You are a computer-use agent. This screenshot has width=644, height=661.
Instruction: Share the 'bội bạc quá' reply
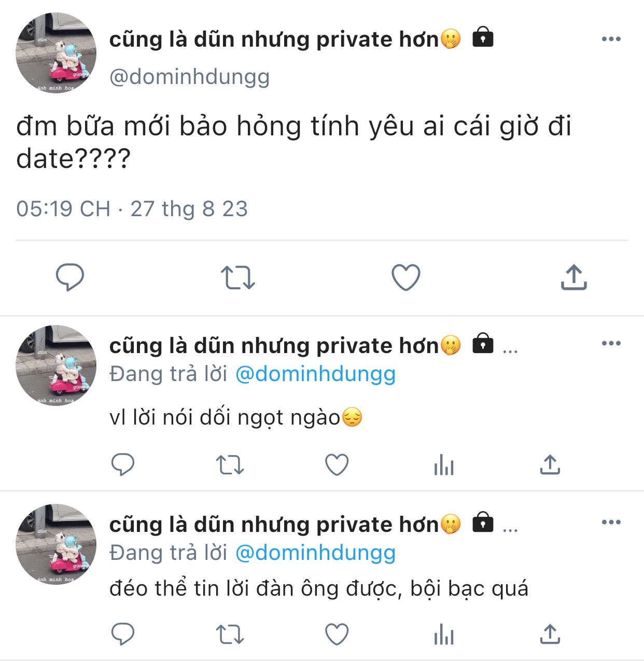point(550,634)
